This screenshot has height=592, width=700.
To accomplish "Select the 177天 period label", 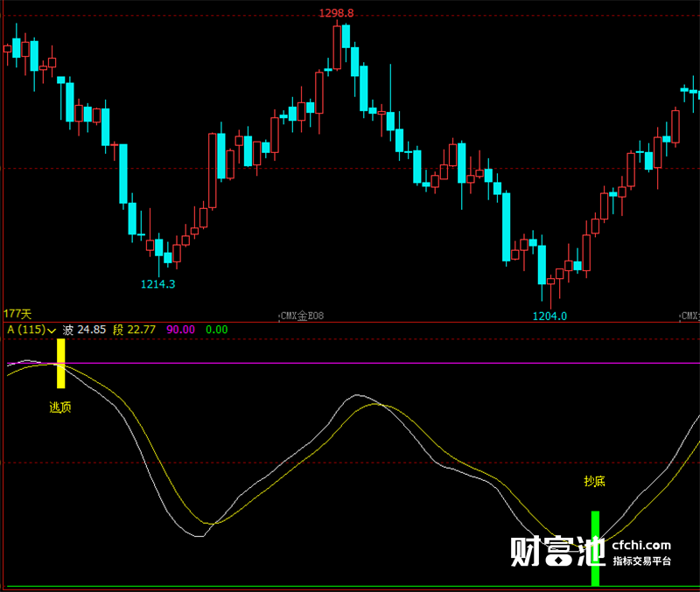I will (x=17, y=314).
